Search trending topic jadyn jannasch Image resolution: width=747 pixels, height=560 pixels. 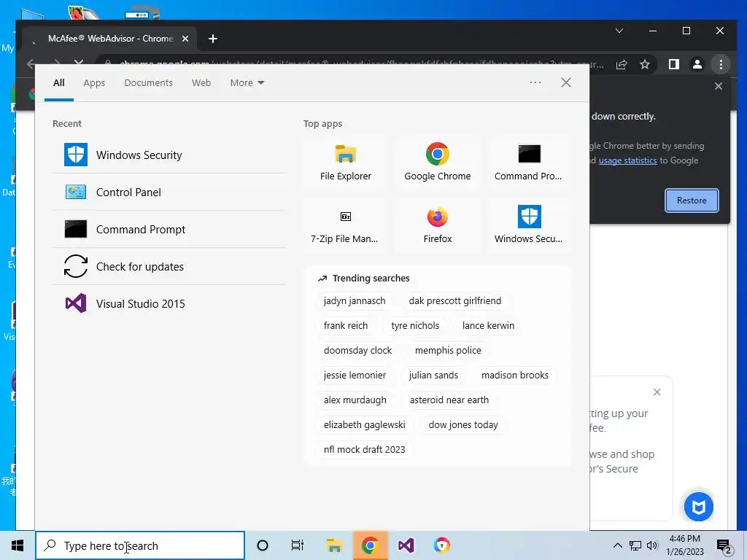[x=355, y=301]
